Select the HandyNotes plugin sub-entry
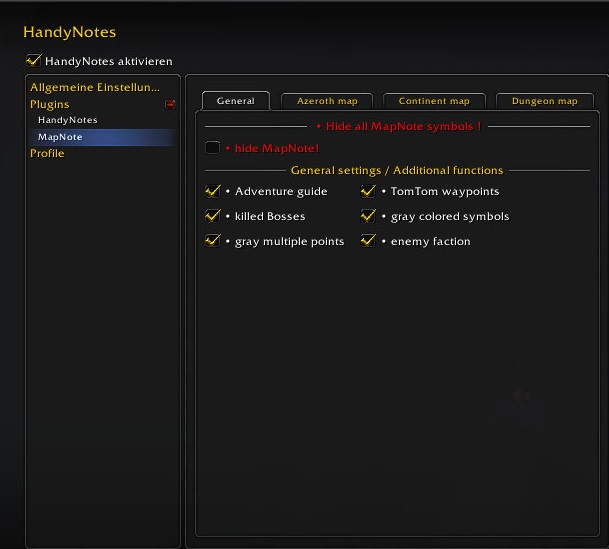The height and width of the screenshot is (549, 609). click(68, 120)
